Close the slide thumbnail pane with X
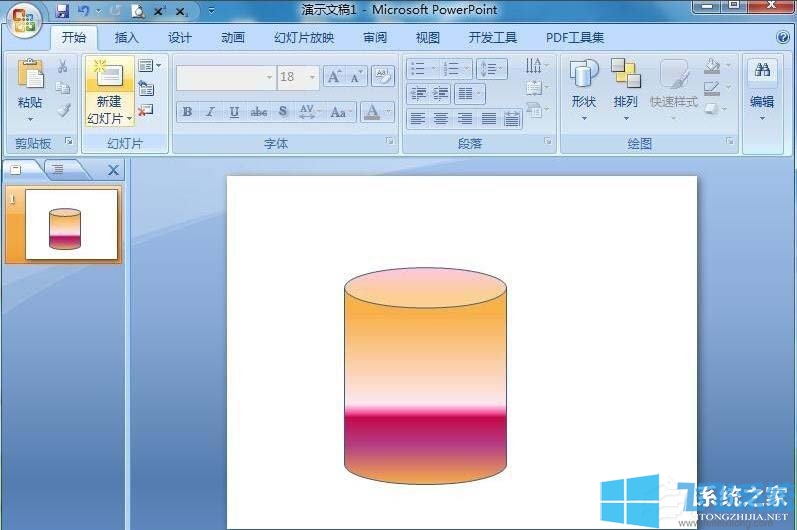The image size is (797, 530). [113, 170]
